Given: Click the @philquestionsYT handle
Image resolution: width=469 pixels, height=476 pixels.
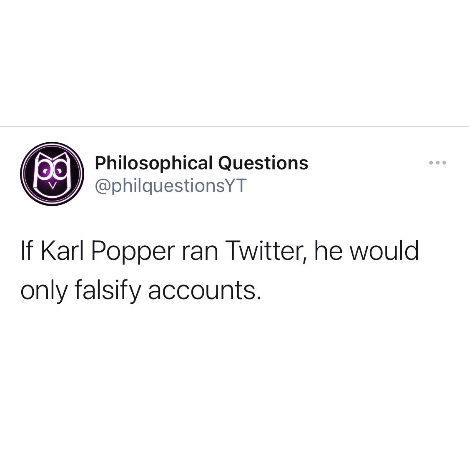Looking at the screenshot, I should (171, 186).
